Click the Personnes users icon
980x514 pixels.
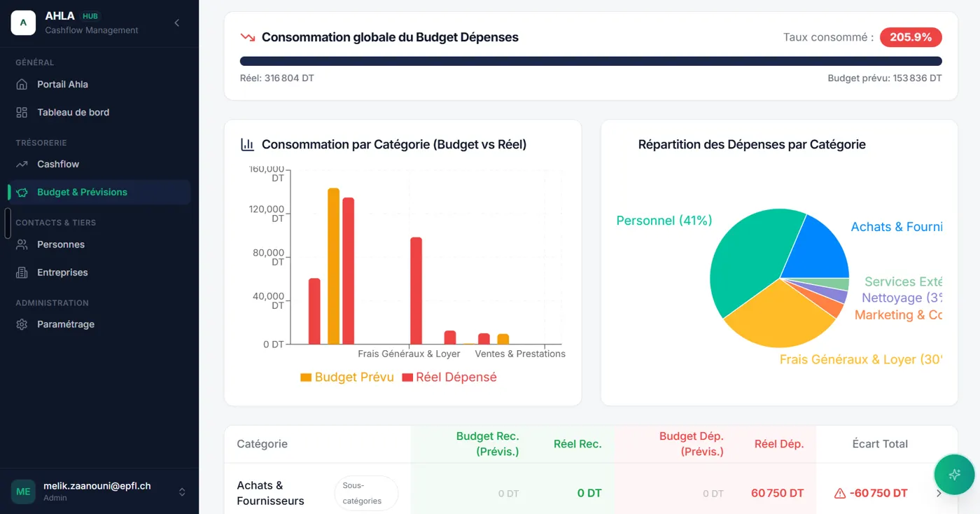(22, 244)
